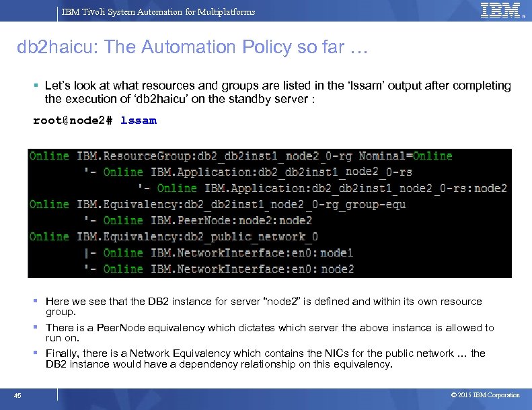Click the '© 2015 IBM Corporation' footer text
532x410 pixels.
tap(485, 395)
